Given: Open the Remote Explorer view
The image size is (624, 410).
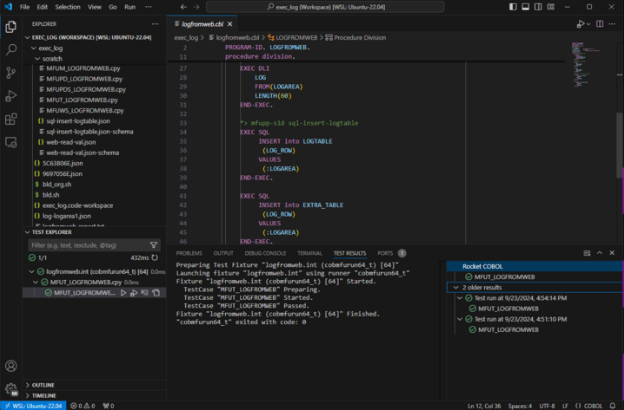Looking at the screenshot, I should tap(11, 142).
